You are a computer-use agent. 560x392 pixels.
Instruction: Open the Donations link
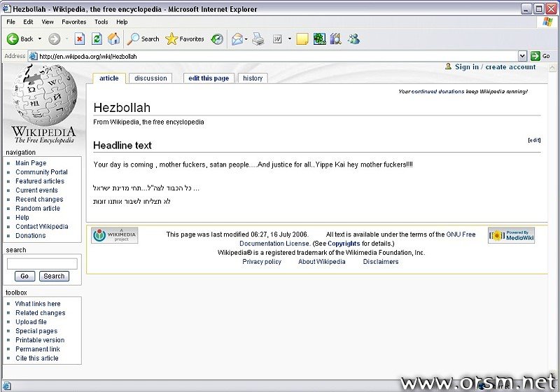pyautogui.click(x=30, y=236)
